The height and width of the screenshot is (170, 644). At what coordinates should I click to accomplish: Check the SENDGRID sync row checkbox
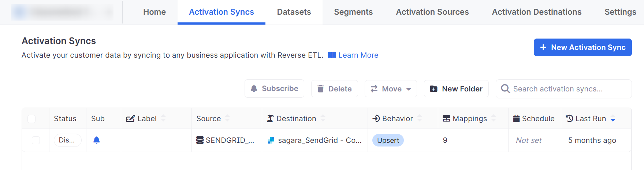click(x=36, y=140)
